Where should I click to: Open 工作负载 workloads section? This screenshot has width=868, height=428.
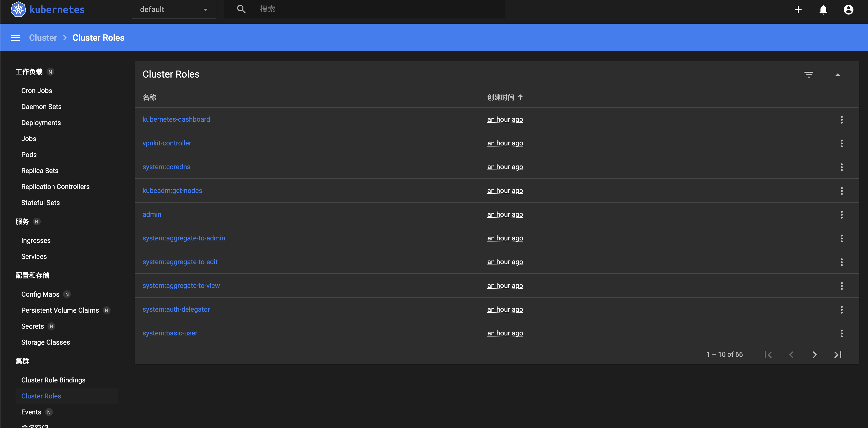coord(29,72)
